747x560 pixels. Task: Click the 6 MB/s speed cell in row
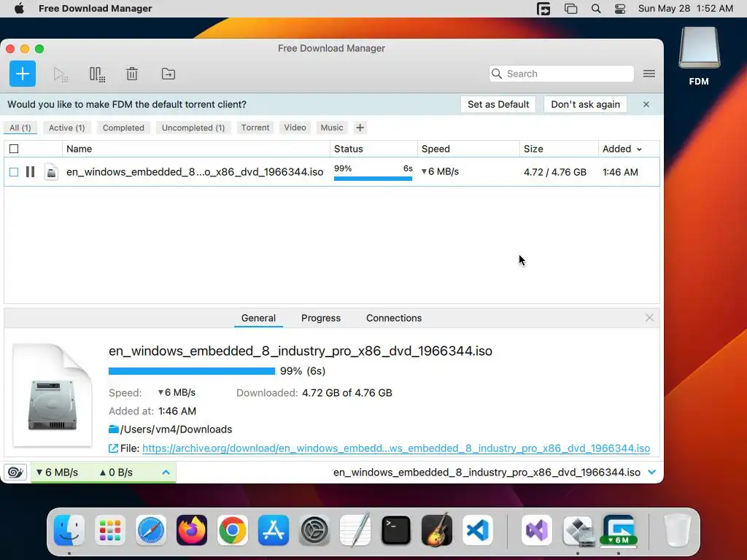click(x=440, y=171)
